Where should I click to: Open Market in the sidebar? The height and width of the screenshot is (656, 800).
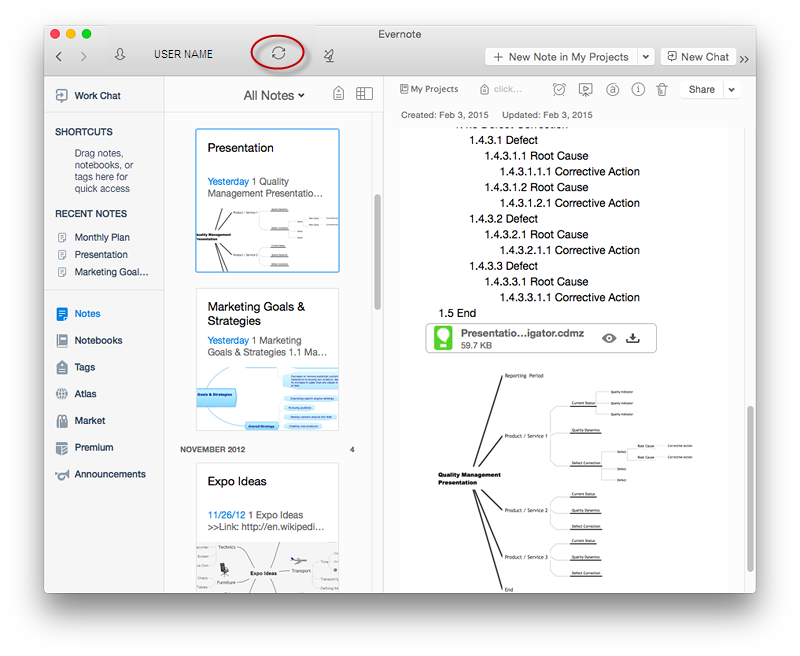tap(90, 420)
